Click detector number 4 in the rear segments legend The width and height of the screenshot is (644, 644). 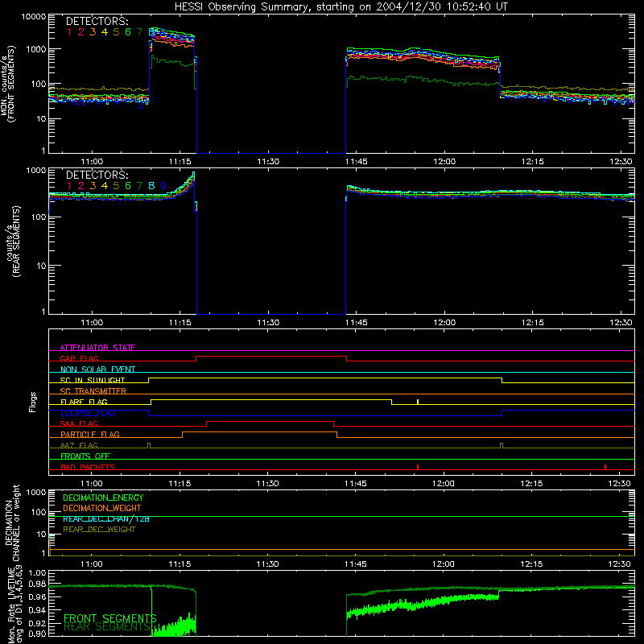tap(105, 186)
